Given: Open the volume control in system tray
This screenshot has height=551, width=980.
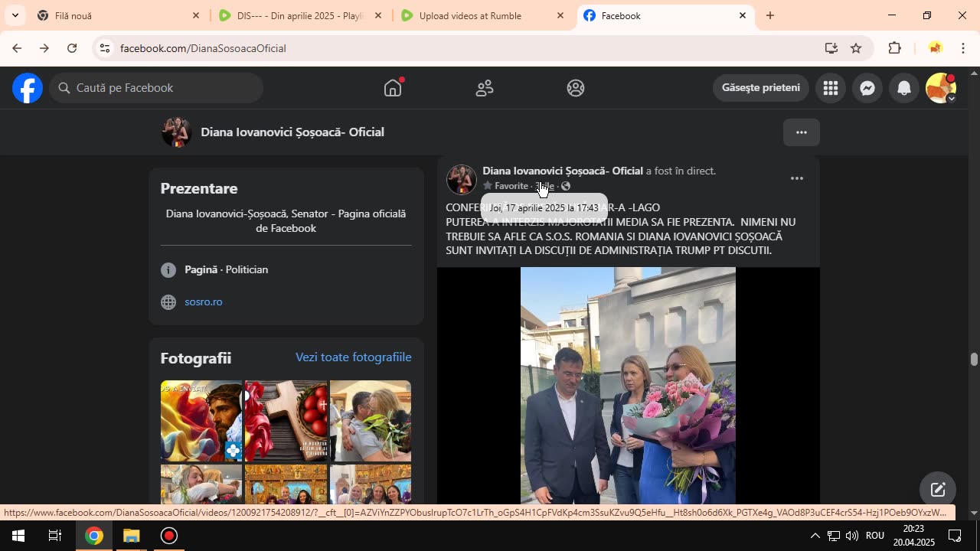Looking at the screenshot, I should point(852,536).
